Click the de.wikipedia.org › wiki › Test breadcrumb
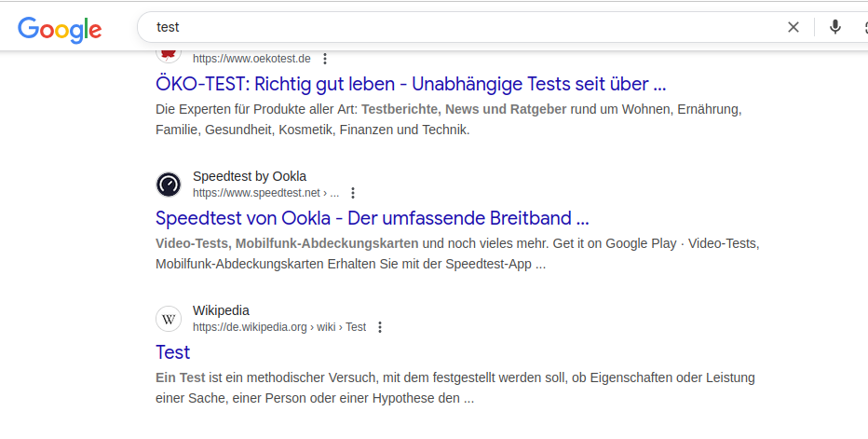This screenshot has width=868, height=439. (278, 327)
